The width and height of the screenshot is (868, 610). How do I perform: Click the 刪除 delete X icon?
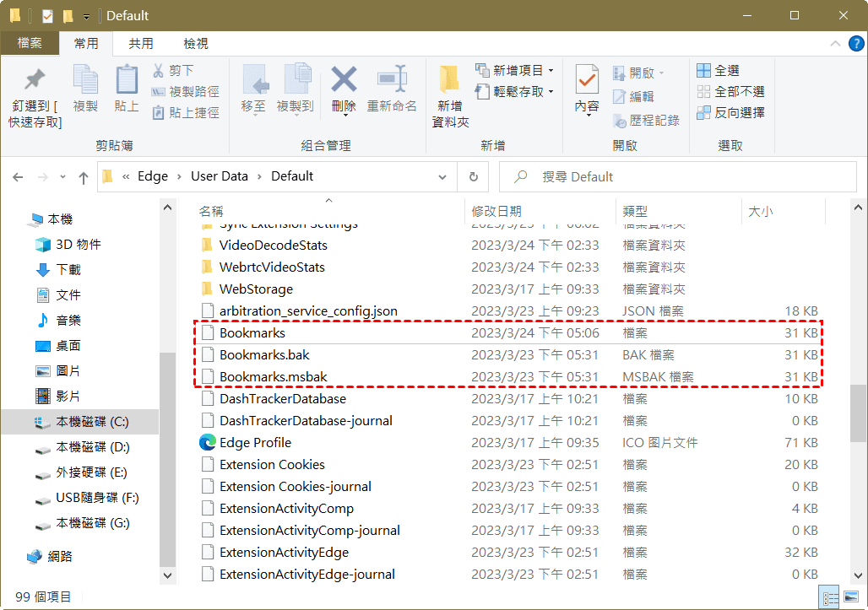point(344,80)
